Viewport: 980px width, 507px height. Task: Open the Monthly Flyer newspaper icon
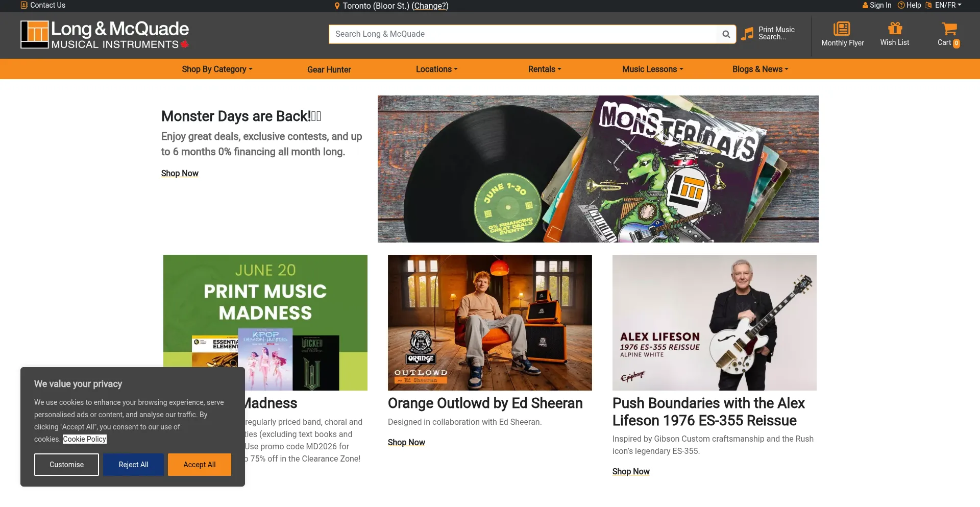(x=842, y=28)
